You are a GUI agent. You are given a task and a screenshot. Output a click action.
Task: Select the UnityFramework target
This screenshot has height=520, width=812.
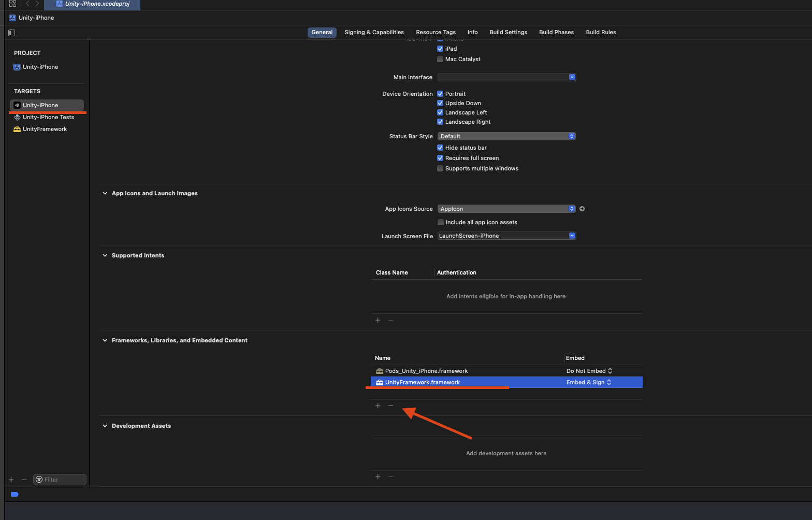coord(47,129)
